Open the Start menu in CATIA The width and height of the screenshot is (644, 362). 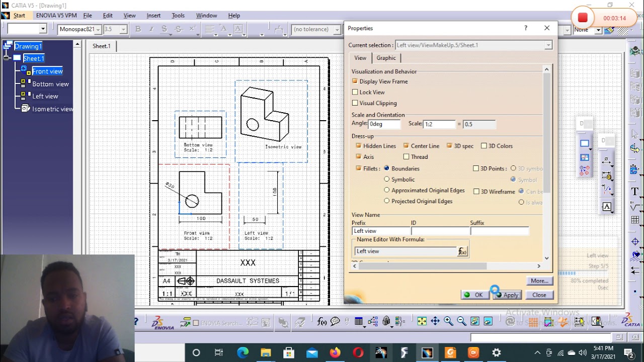19,16
